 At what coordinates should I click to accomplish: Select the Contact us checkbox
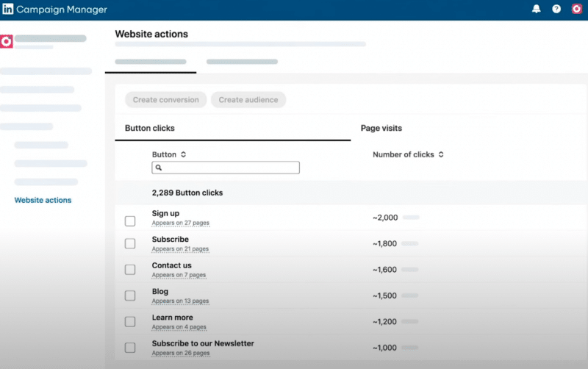[x=130, y=270]
